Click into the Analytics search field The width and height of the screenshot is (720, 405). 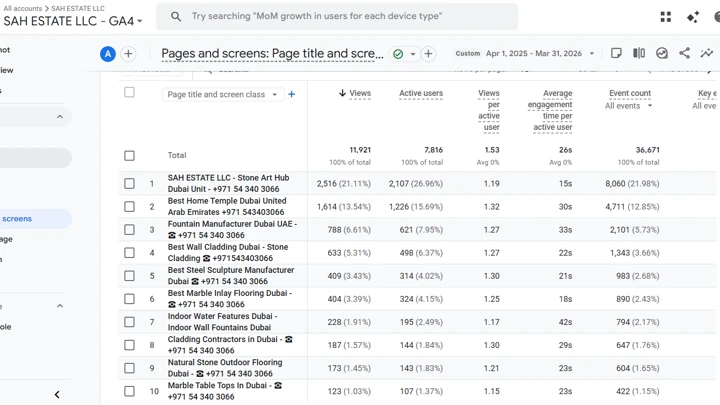coord(337,17)
